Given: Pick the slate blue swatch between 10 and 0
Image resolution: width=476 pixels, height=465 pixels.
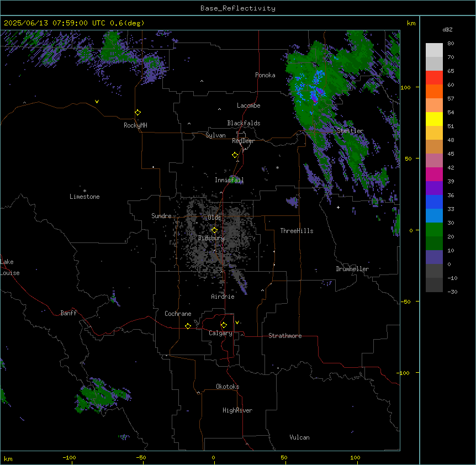Looking at the screenshot, I should [x=434, y=257].
